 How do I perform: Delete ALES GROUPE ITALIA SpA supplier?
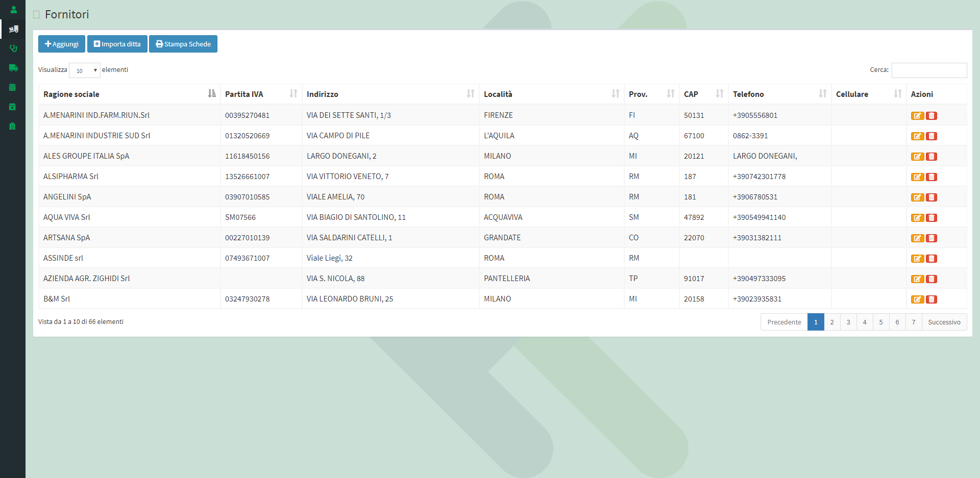[932, 157]
